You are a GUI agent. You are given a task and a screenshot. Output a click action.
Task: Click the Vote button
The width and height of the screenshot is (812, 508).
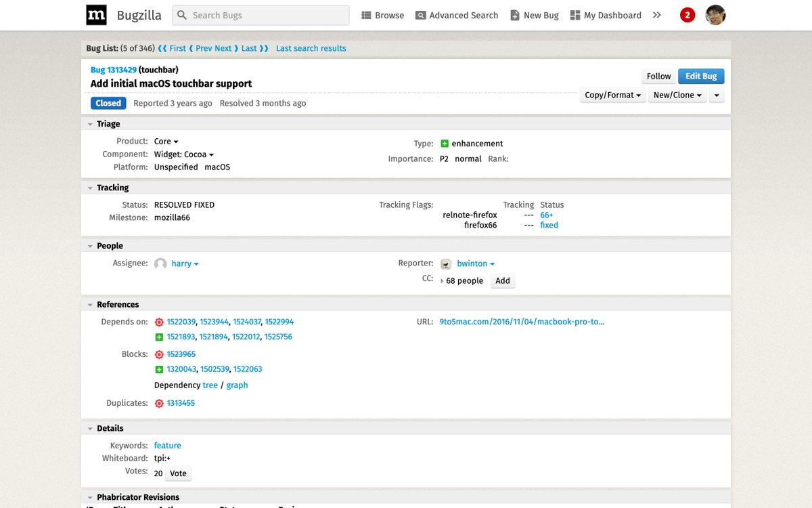178,473
